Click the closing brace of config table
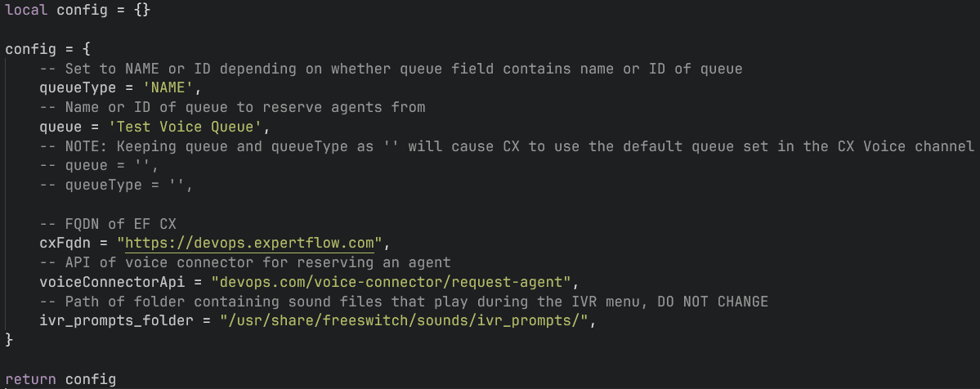This screenshot has height=389, width=980. point(10,339)
